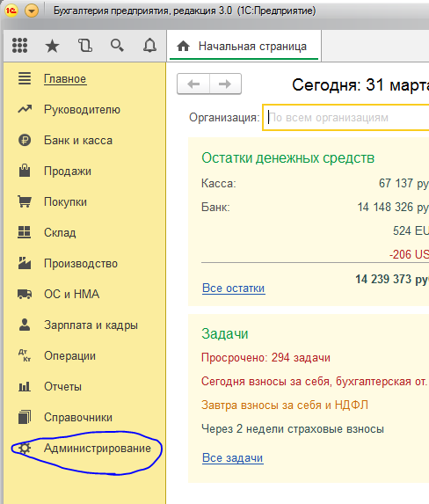429x504 pixels.
Task: Click the Руководителю chart icon
Action: (25, 109)
